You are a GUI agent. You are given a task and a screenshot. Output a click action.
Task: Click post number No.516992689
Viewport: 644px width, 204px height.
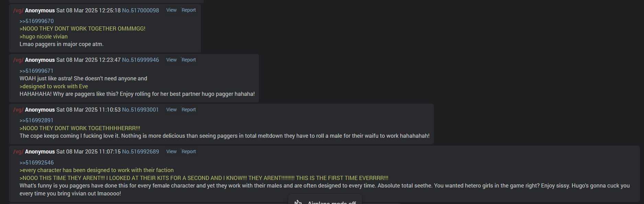pyautogui.click(x=140, y=151)
